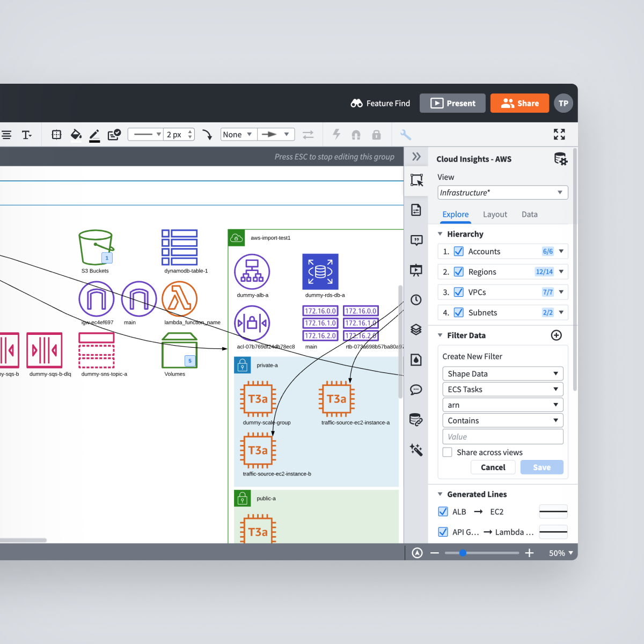Open the Infrastructure view dropdown
The height and width of the screenshot is (644, 644).
click(502, 192)
